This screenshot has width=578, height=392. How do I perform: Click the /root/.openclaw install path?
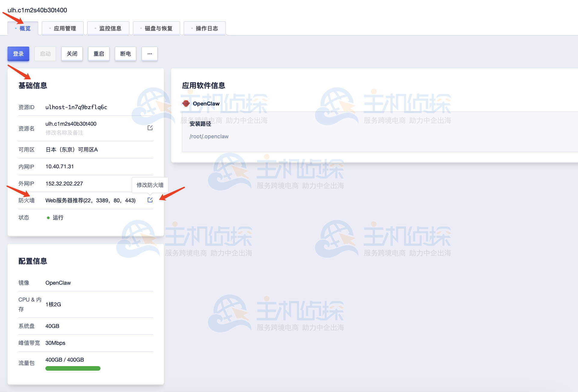209,136
